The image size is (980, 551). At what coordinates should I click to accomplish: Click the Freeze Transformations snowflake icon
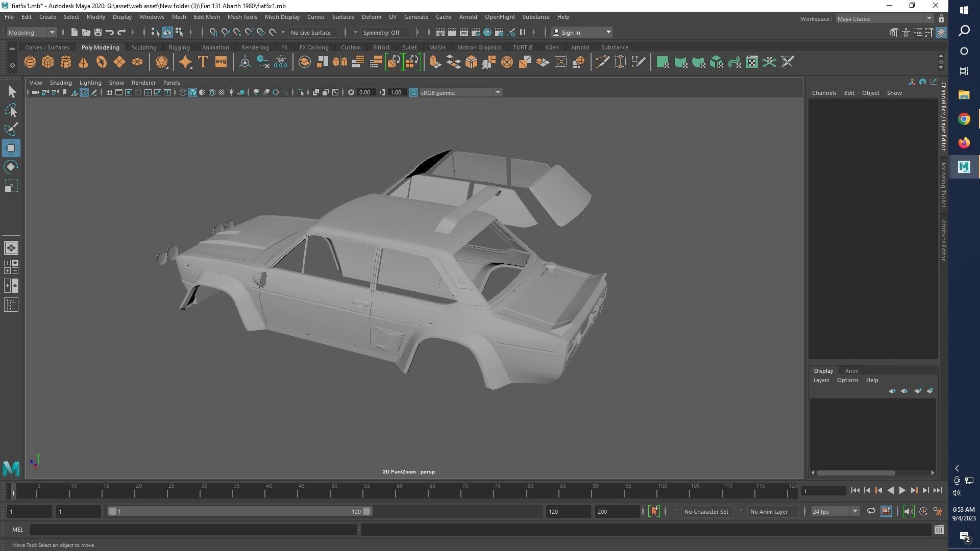(281, 62)
